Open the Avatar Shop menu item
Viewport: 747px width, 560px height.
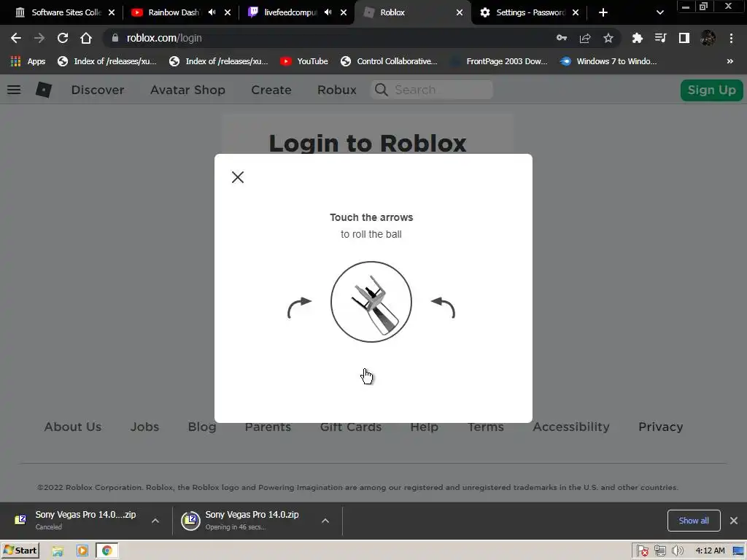(x=187, y=90)
